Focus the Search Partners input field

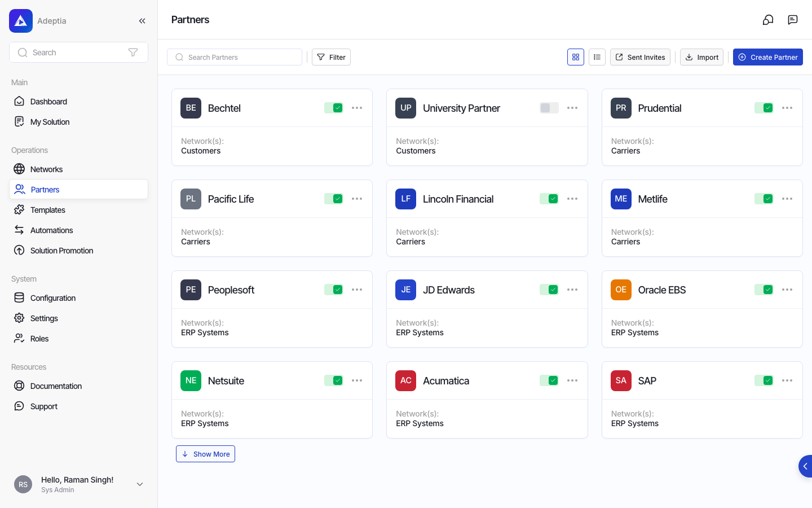pos(235,57)
